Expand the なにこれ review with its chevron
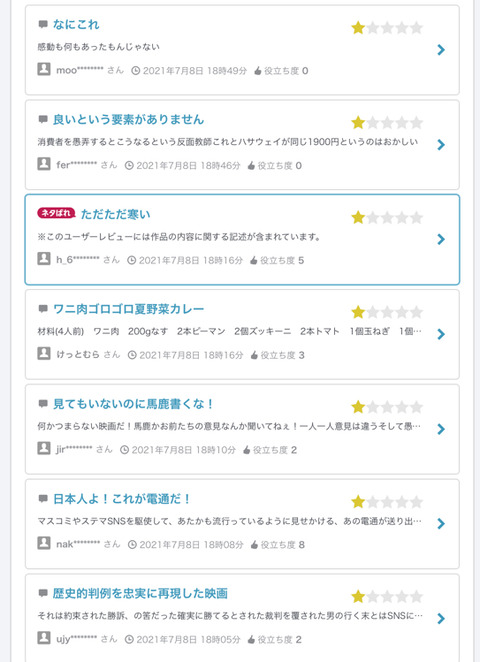This screenshot has height=662, width=480. coord(441,50)
